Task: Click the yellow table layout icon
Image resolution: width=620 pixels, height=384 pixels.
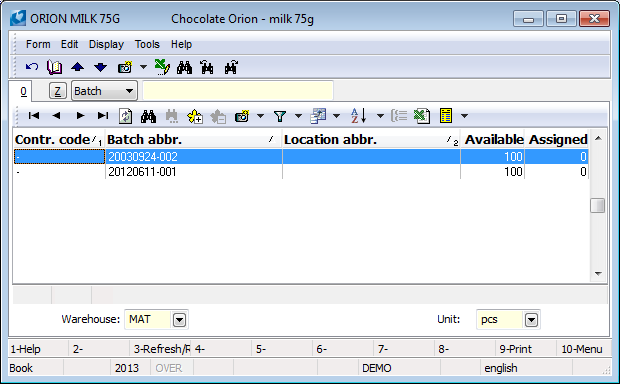Action: [x=446, y=116]
